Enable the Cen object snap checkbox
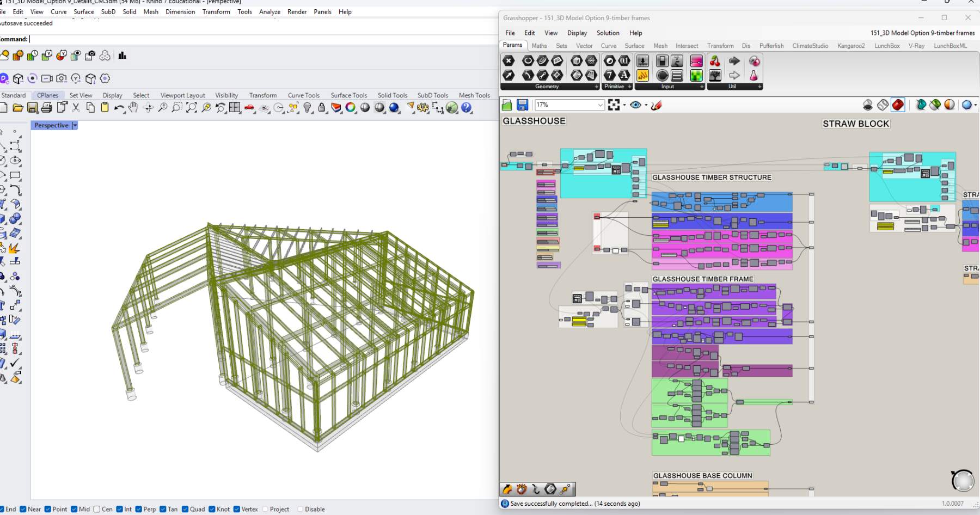Screen dimensions: 980x515 click(97, 509)
